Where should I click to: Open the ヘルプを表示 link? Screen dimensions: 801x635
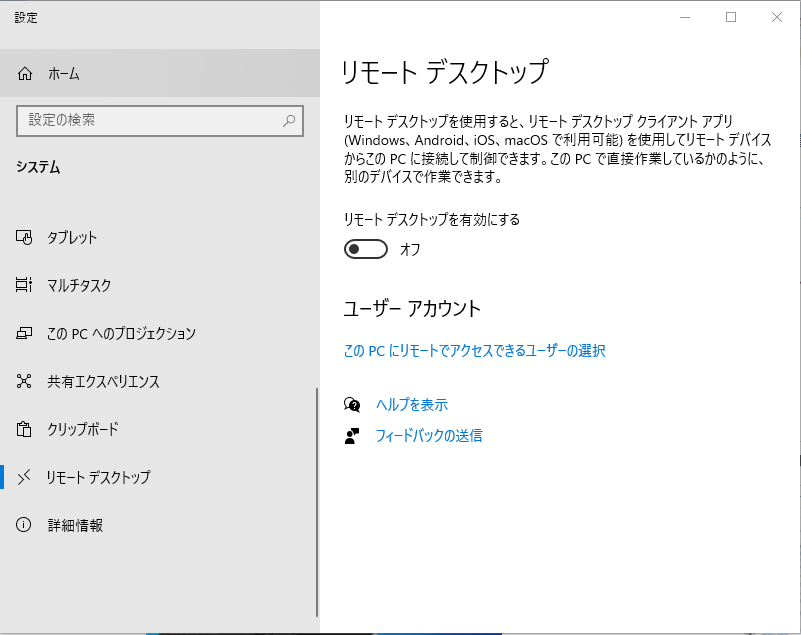click(412, 405)
